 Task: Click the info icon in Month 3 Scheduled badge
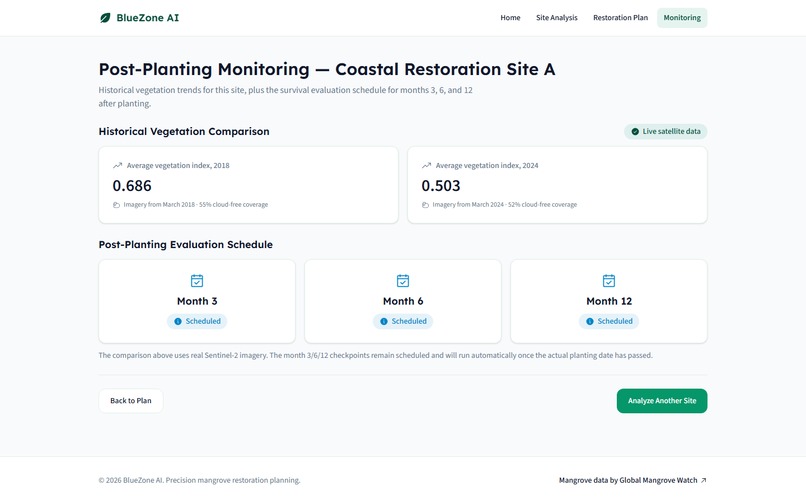pyautogui.click(x=178, y=321)
